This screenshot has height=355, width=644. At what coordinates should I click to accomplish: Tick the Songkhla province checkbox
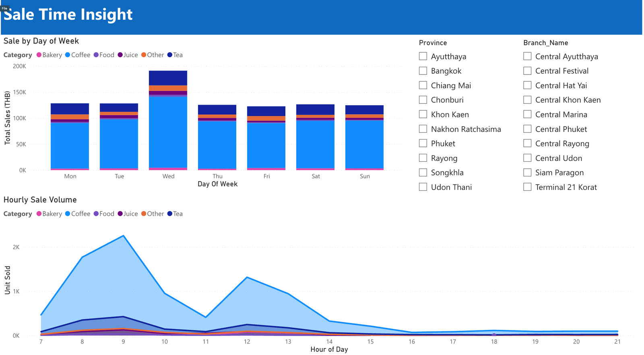pos(423,172)
